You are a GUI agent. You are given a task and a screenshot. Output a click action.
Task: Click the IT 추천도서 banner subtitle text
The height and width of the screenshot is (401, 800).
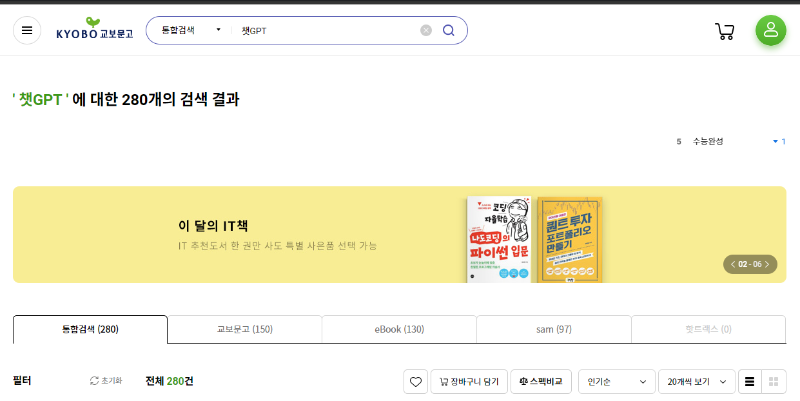[278, 246]
